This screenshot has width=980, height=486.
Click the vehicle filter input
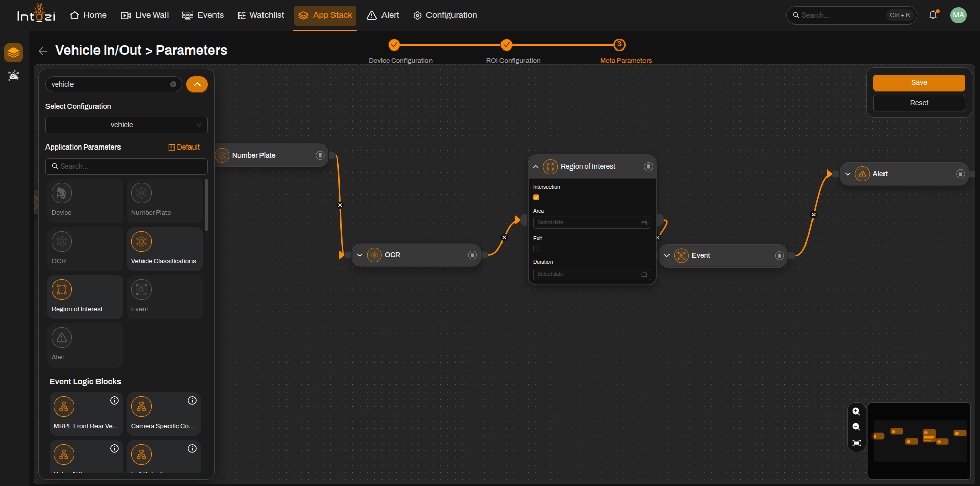click(113, 84)
